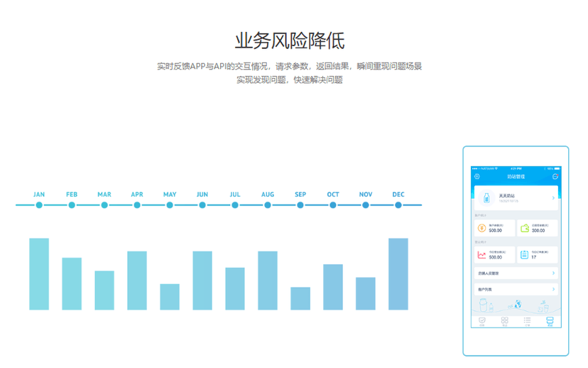
Task: Click the November bar in chart
Action: tap(365, 293)
